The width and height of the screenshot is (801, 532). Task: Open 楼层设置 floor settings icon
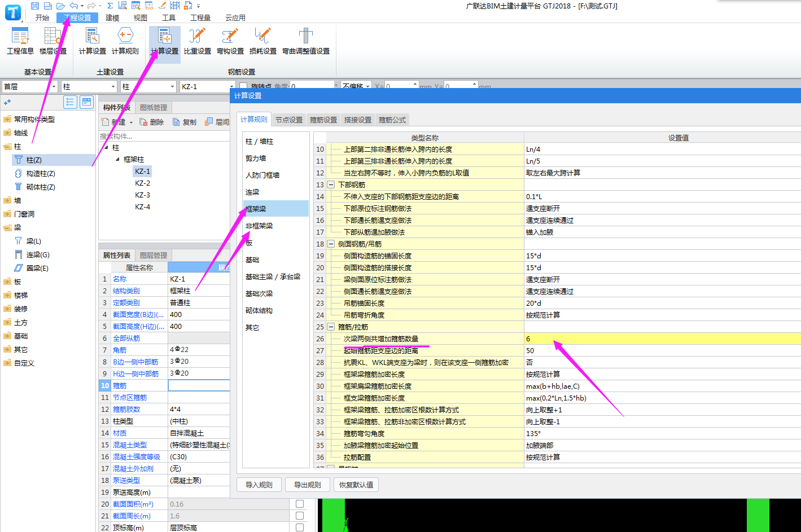pos(53,41)
